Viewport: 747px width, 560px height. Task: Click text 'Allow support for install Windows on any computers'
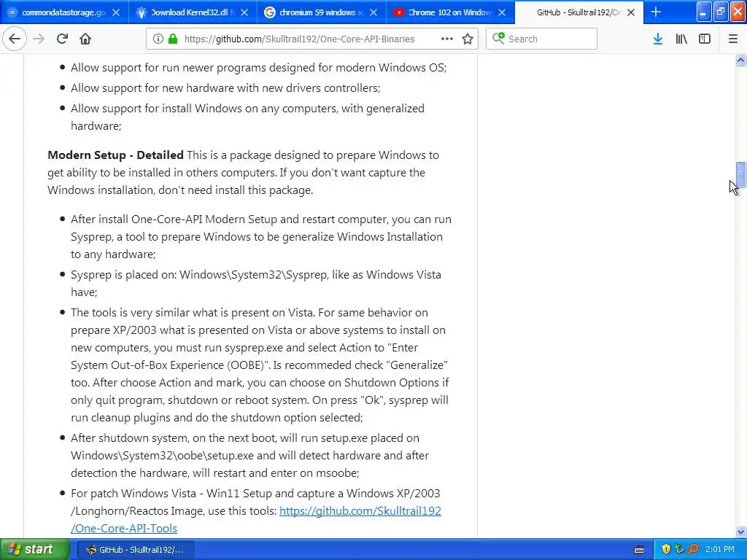tap(204, 109)
